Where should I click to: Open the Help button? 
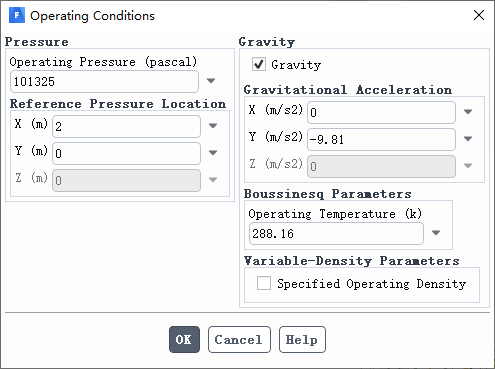pos(302,339)
